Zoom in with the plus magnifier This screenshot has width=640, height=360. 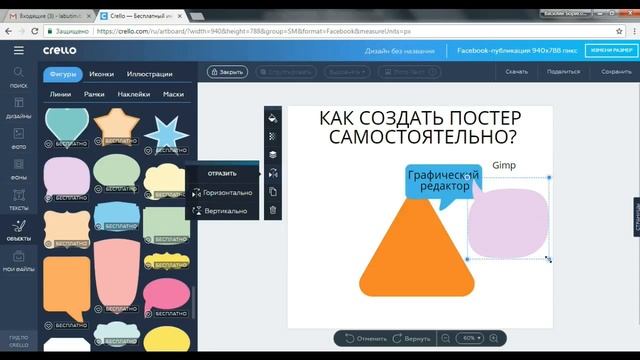[x=494, y=338]
